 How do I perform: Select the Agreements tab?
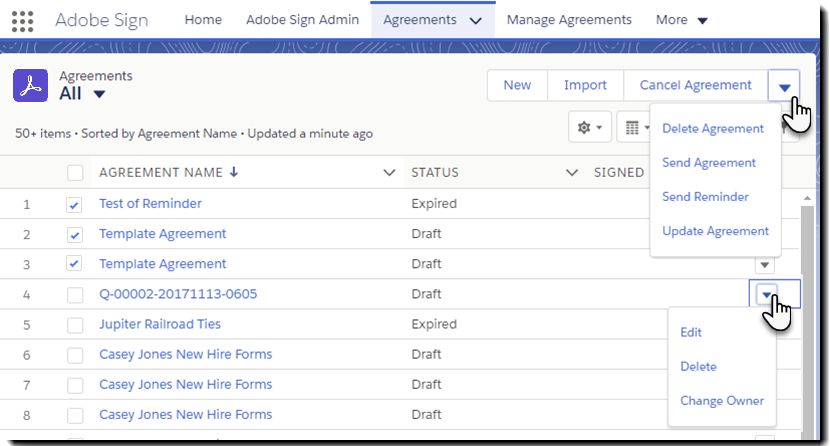420,20
